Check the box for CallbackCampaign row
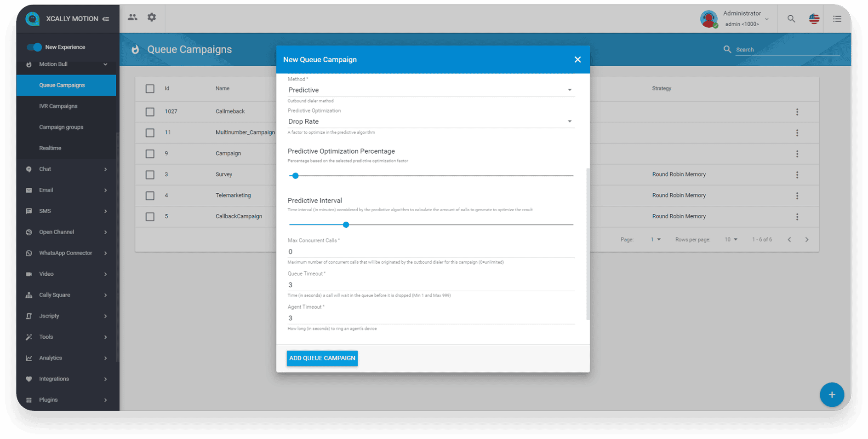 coord(150,217)
